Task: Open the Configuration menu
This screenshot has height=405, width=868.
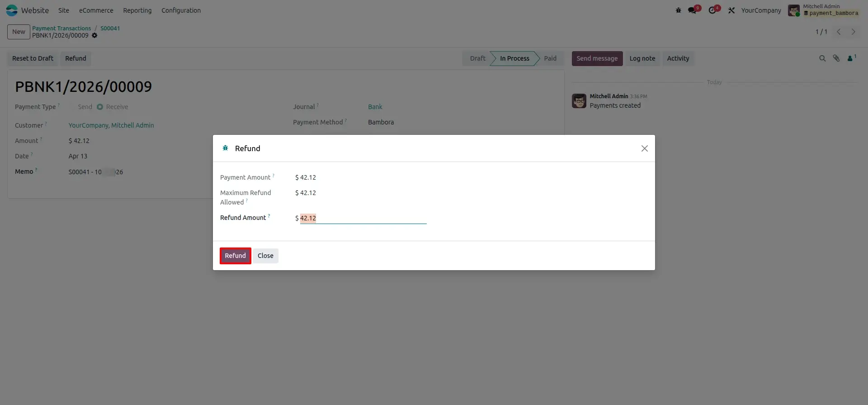Action: point(181,10)
